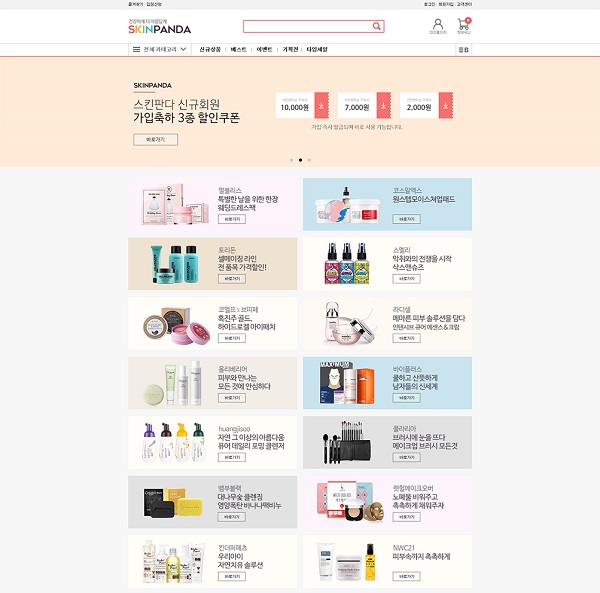This screenshot has width=600, height=593.
Task: Open the My Page user icon
Action: click(x=438, y=26)
